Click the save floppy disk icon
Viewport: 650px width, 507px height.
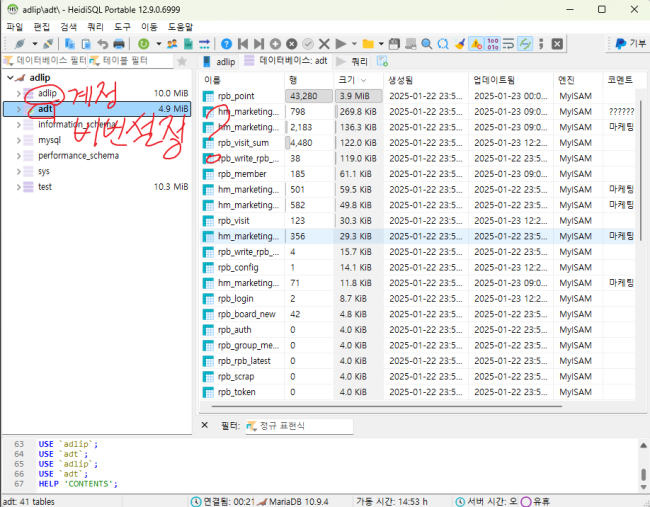coord(394,44)
